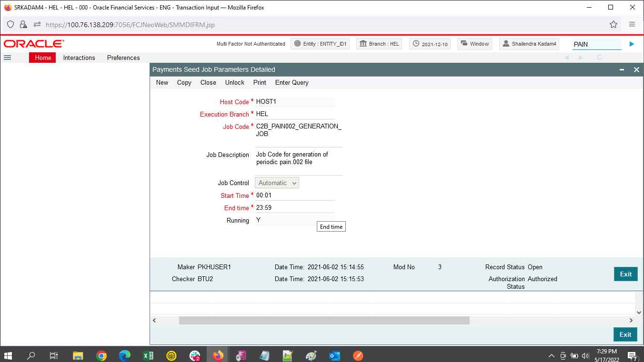Viewport: 644px width, 362px height.
Task: Switch to Firefox in the taskbar
Action: click(x=218, y=355)
